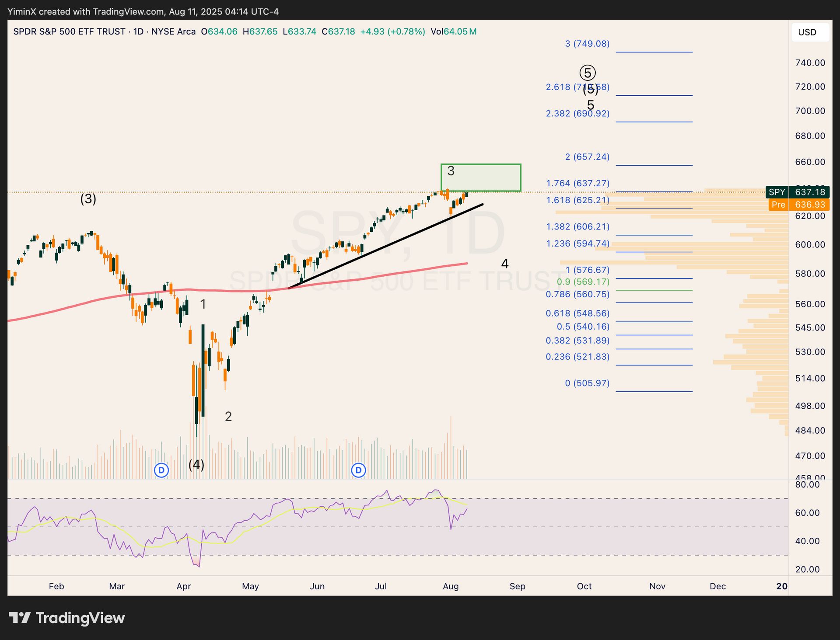
Task: Click the +4.93 (+0.78%) change value
Action: pos(392,31)
